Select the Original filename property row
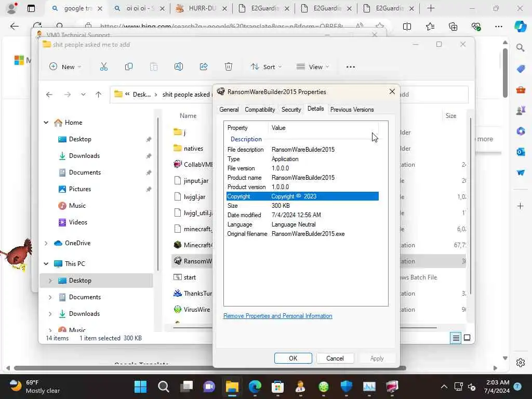The height and width of the screenshot is (399, 532). pos(302,234)
